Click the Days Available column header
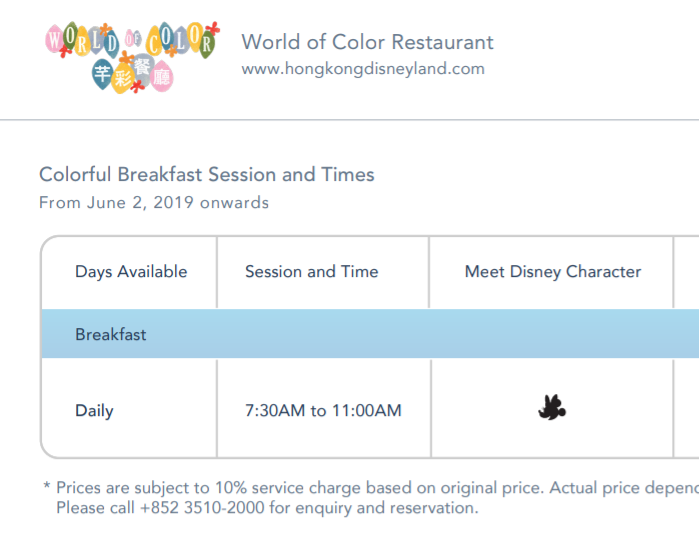The height and width of the screenshot is (541, 699). [x=131, y=271]
